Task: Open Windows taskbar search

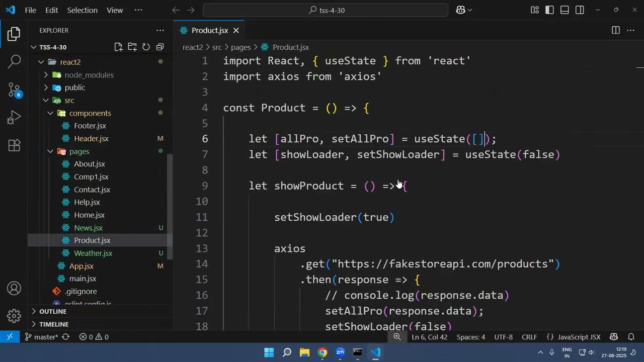Action: click(x=287, y=352)
